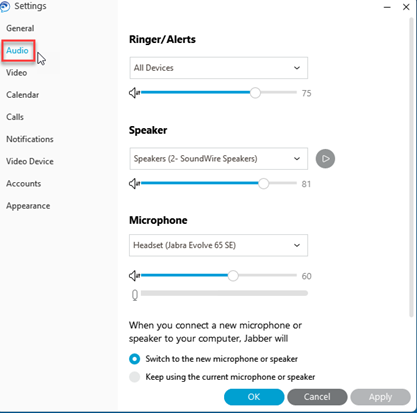Image resolution: width=417 pixels, height=413 pixels.
Task: Click the OK button
Action: click(x=254, y=397)
